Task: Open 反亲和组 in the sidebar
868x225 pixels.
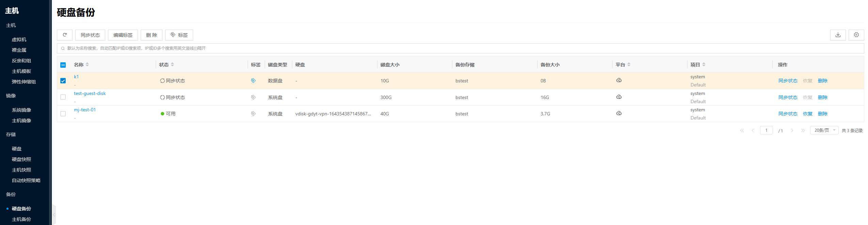Action: 21,61
